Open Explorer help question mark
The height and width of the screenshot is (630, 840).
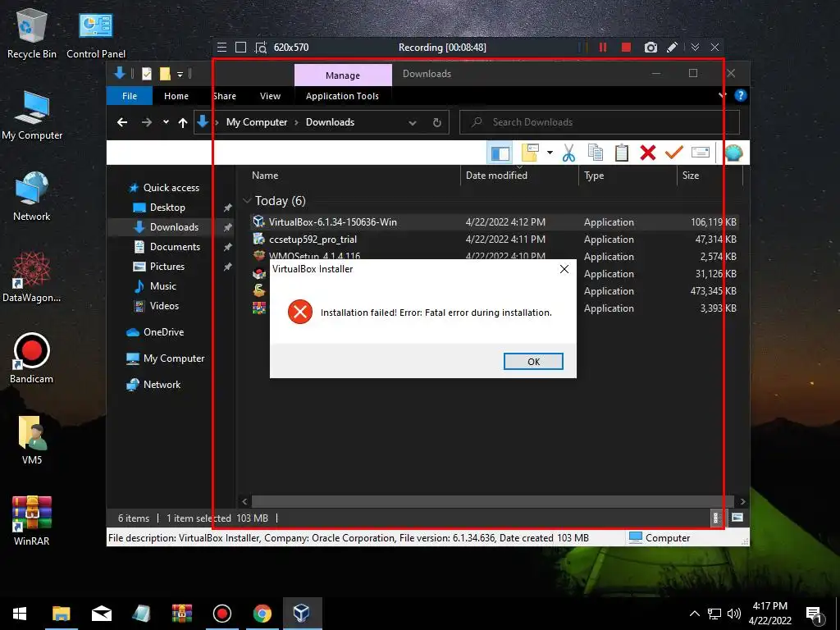click(741, 95)
